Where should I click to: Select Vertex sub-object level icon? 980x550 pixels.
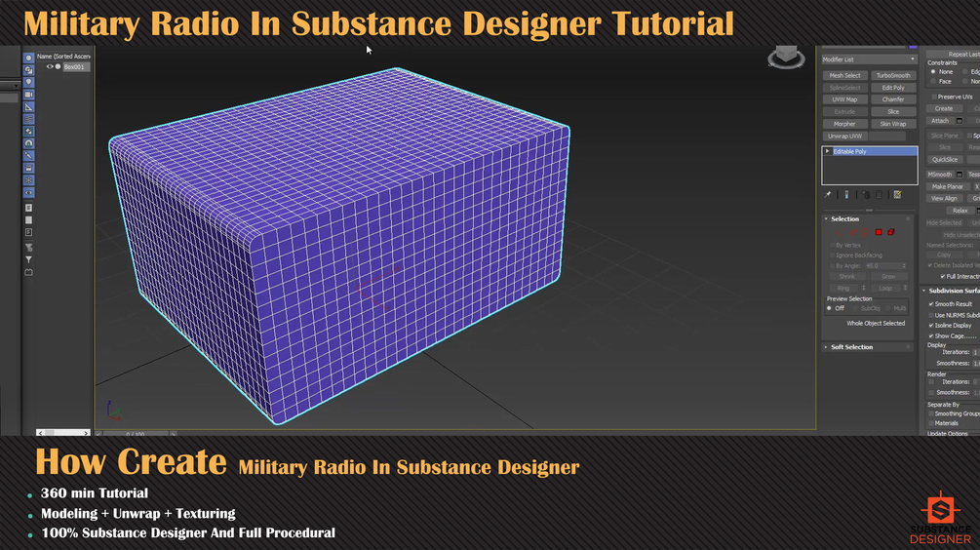click(x=840, y=232)
